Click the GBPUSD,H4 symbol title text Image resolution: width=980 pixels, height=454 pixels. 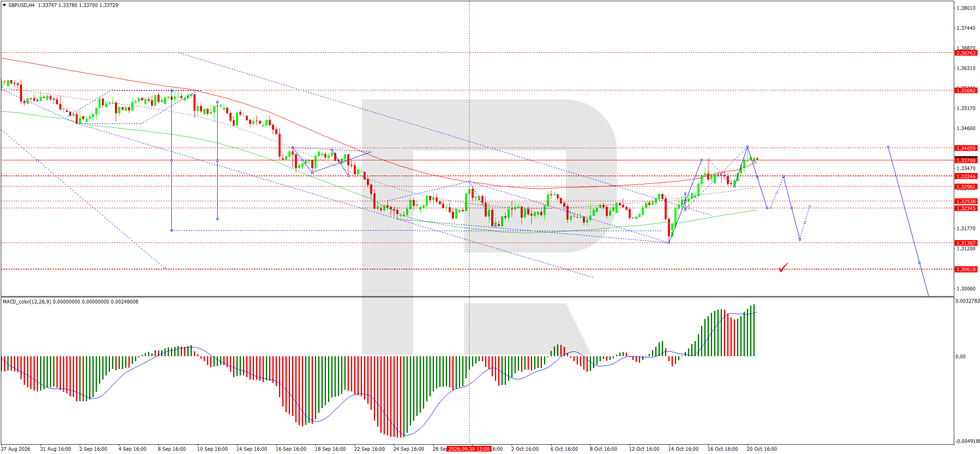coord(21,5)
